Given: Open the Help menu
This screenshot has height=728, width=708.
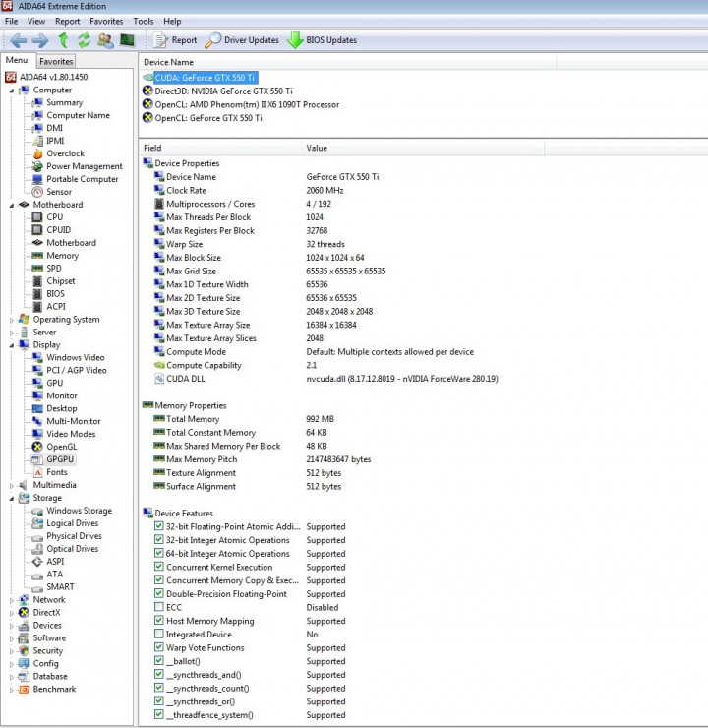Looking at the screenshot, I should [x=172, y=22].
